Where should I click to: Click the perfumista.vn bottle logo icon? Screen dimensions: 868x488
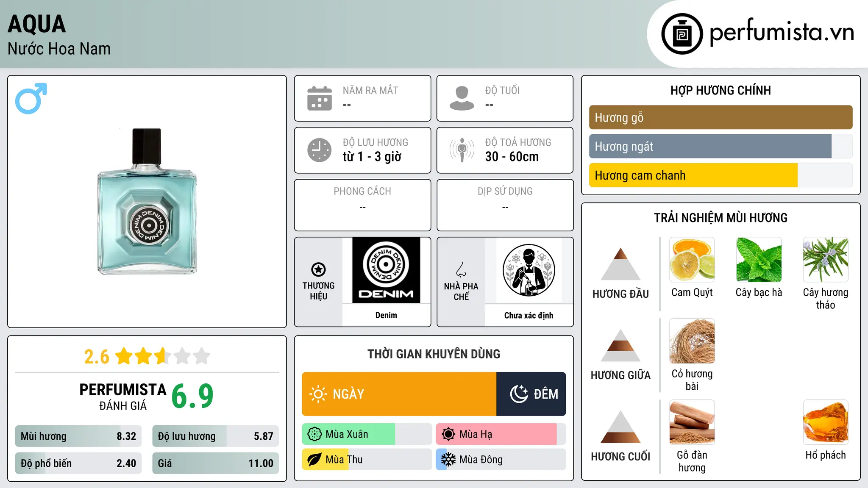682,34
